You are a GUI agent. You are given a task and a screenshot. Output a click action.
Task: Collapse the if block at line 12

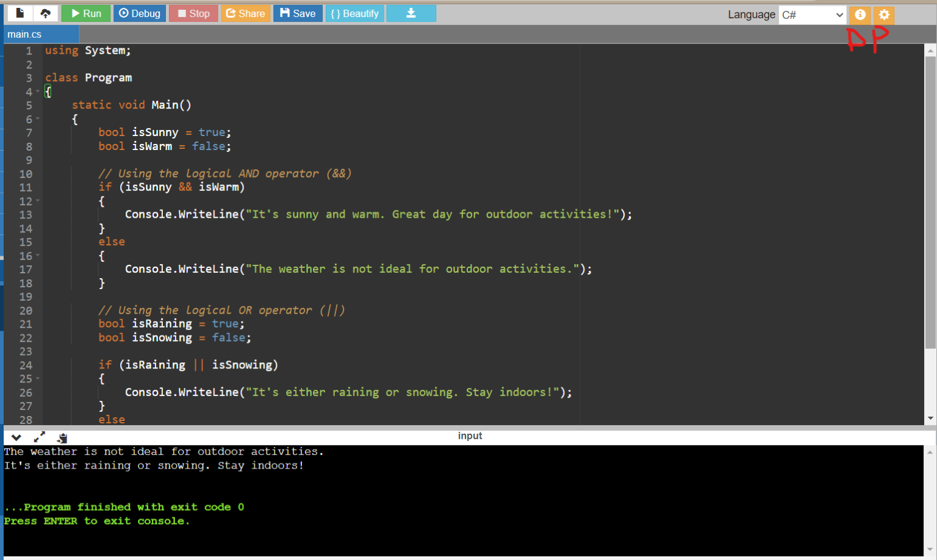38,200
